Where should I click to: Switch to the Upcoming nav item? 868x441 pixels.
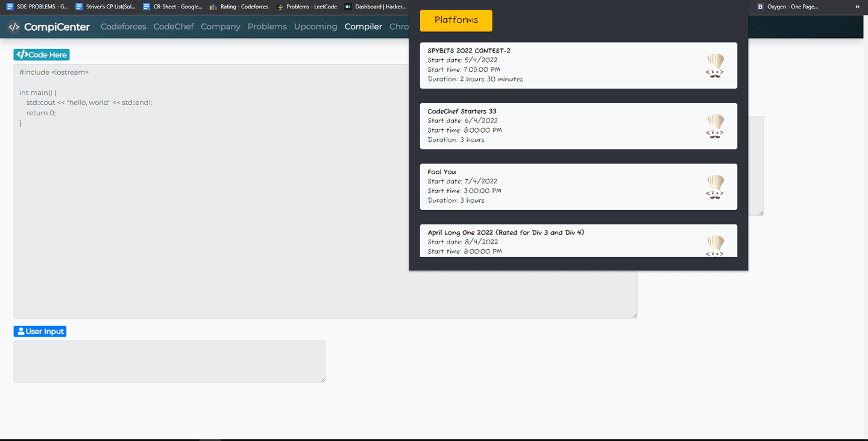point(316,27)
